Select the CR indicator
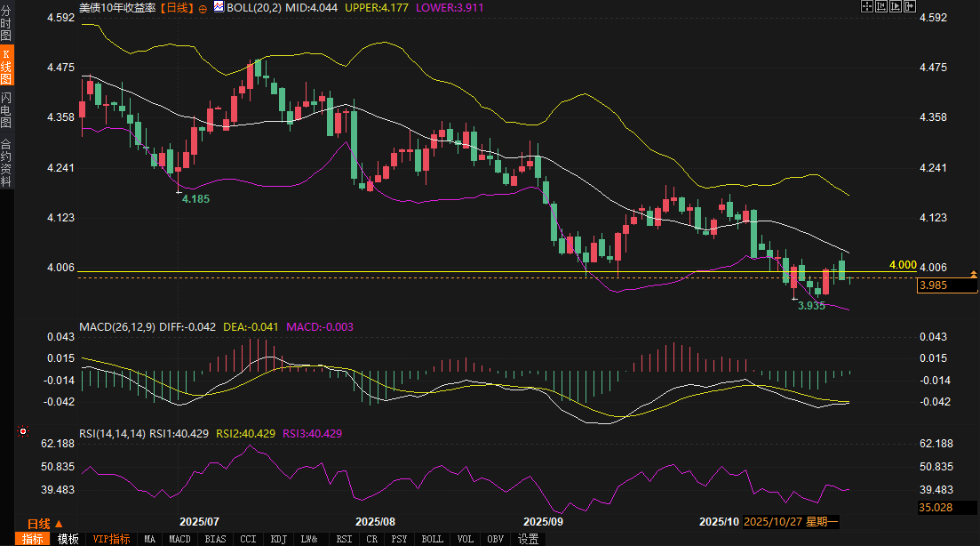980x546 pixels. pos(372,539)
